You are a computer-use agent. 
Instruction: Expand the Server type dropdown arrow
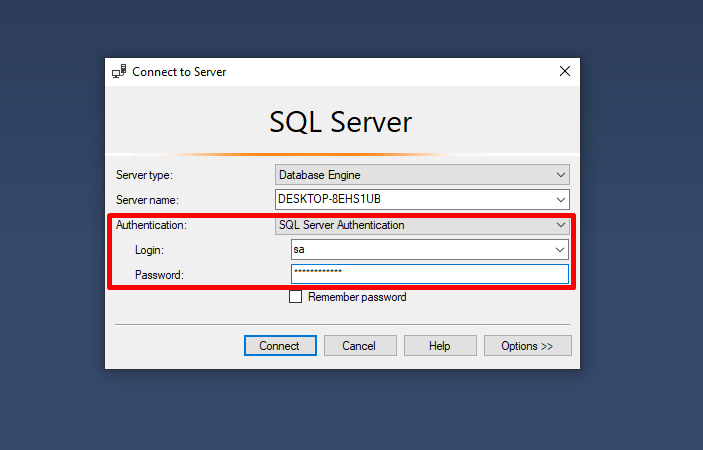click(560, 175)
